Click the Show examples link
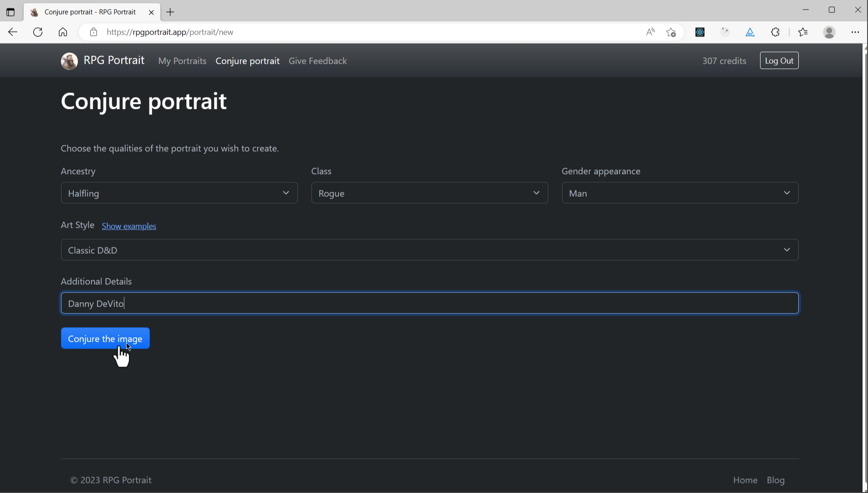 (x=129, y=226)
